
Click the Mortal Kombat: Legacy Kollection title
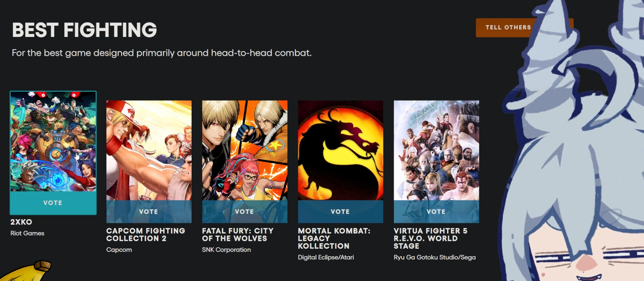334,238
